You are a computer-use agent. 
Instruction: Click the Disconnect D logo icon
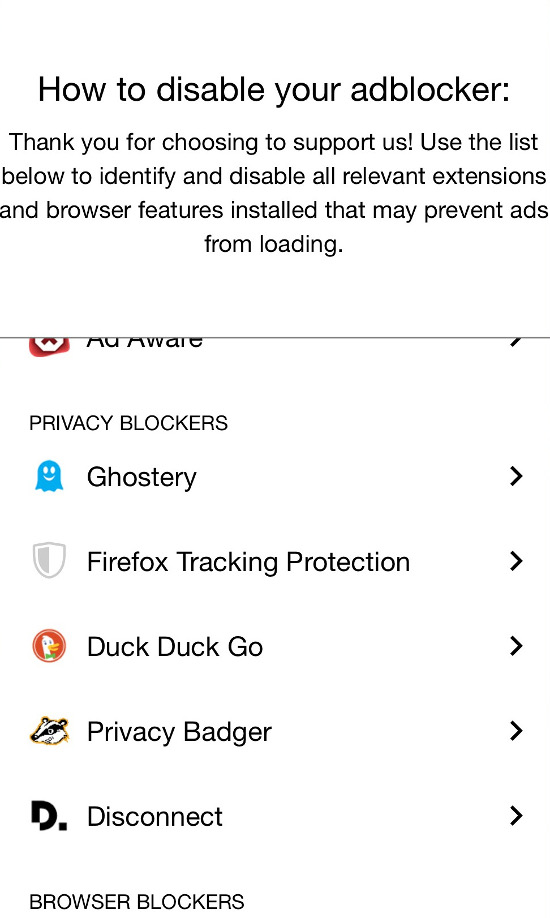tap(49, 816)
